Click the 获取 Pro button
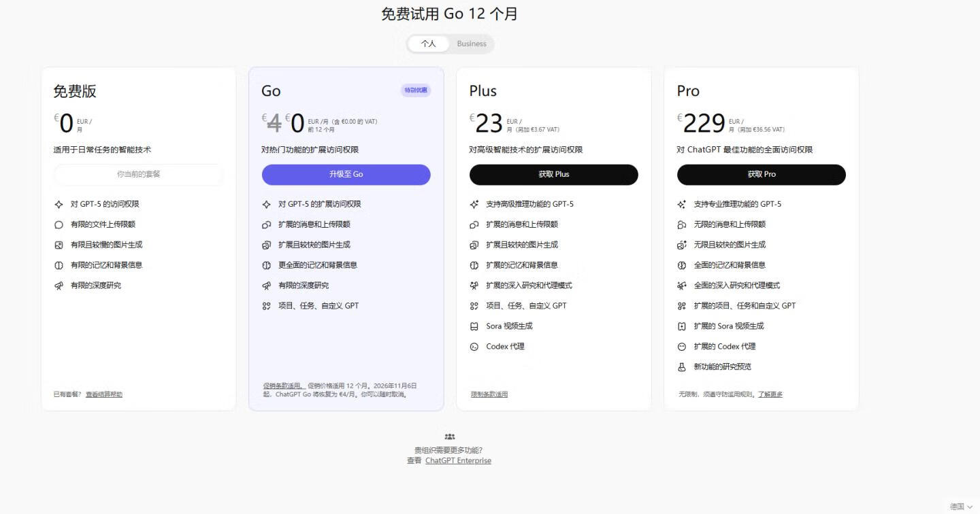The width and height of the screenshot is (980, 514). [761, 175]
